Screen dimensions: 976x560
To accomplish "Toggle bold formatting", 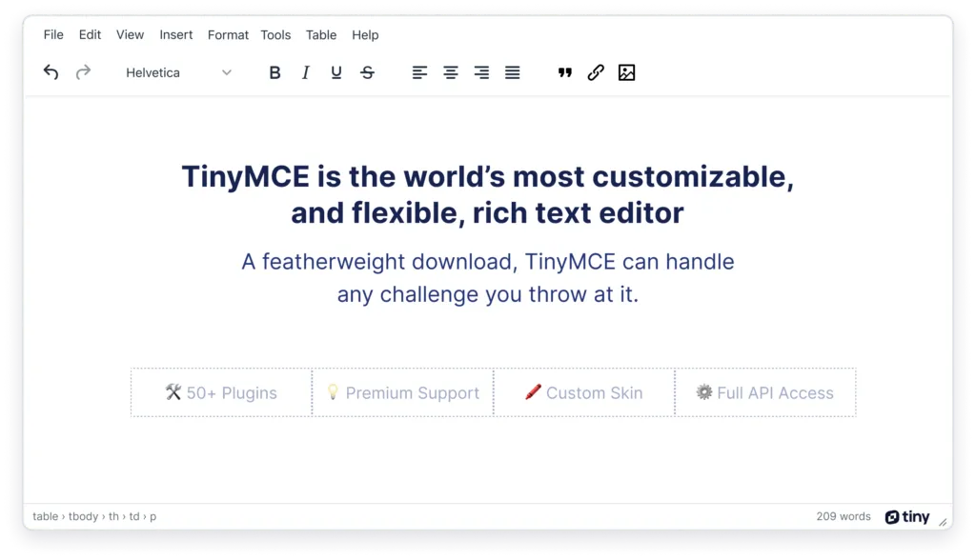I will point(274,72).
